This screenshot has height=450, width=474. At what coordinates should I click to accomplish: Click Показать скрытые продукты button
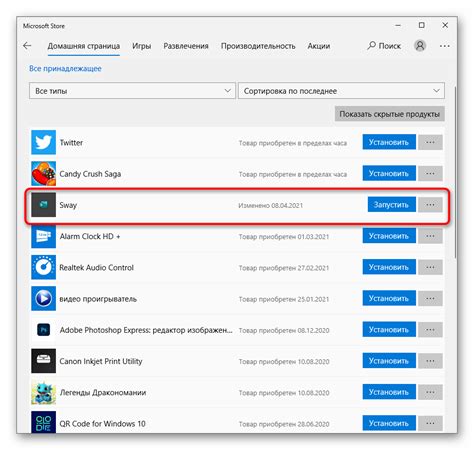[x=390, y=114]
